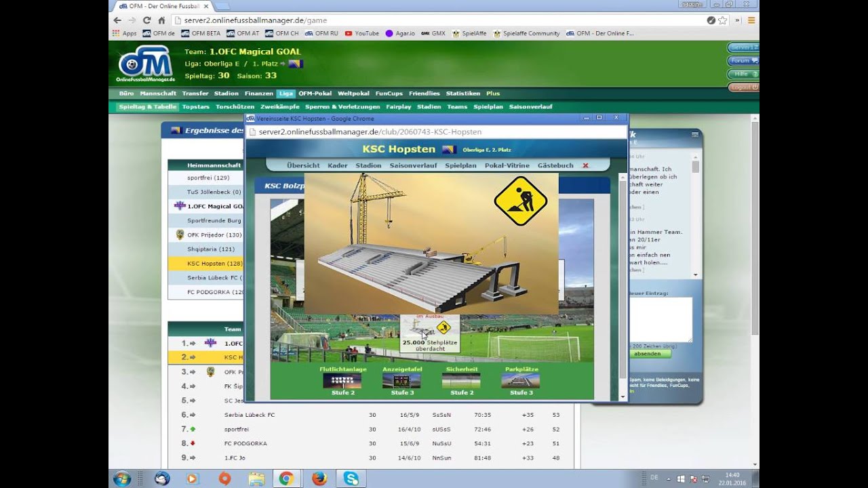Open the Weltpokal menu
The image size is (868, 488).
353,94
